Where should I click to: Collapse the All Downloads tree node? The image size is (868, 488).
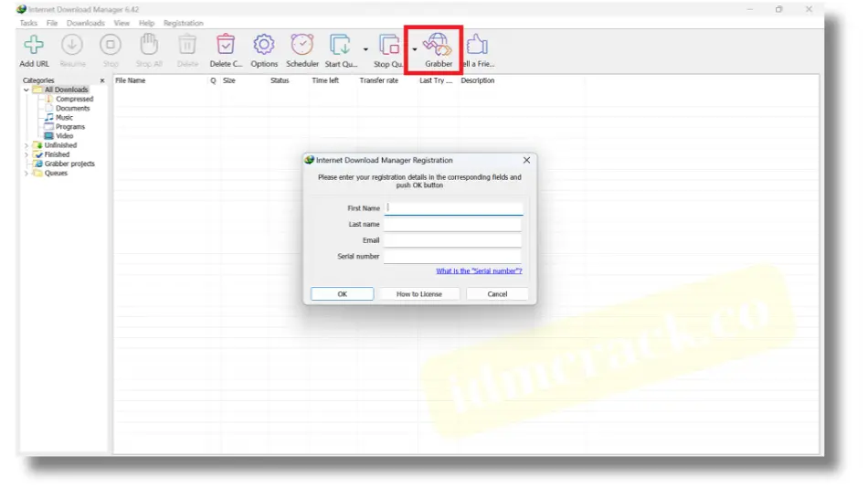(x=26, y=90)
